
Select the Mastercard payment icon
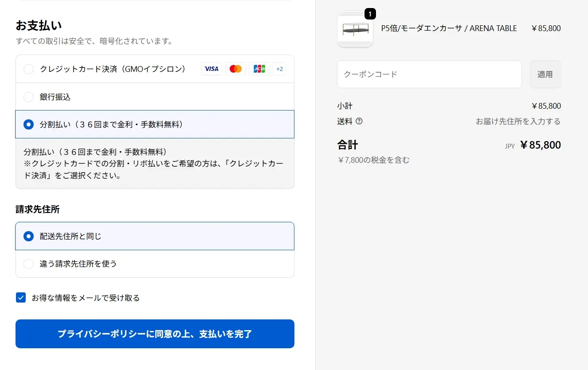(x=235, y=69)
